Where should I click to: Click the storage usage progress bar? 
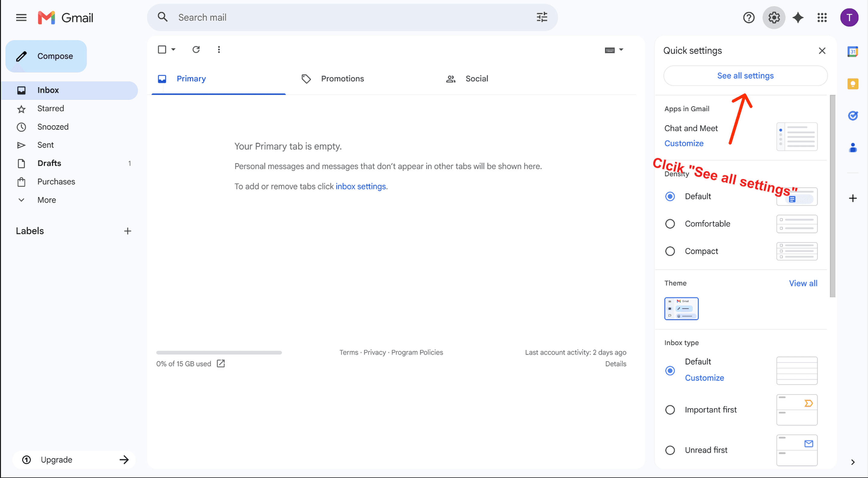tap(219, 353)
